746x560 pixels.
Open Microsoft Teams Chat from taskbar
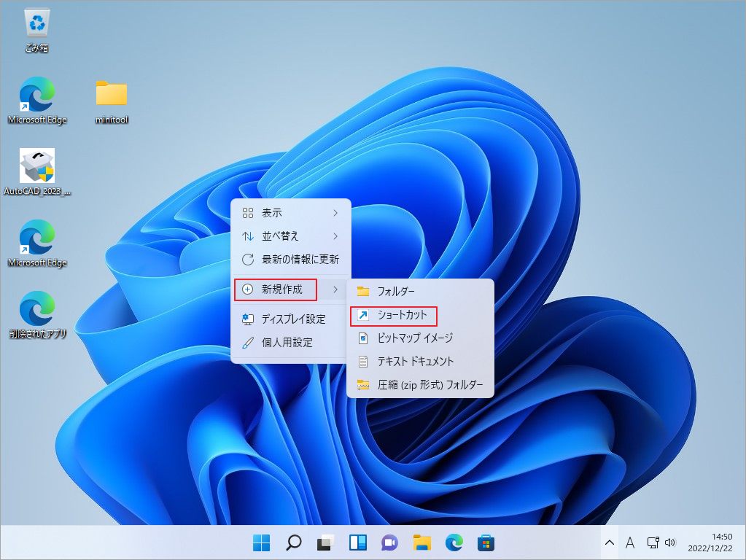pos(389,543)
